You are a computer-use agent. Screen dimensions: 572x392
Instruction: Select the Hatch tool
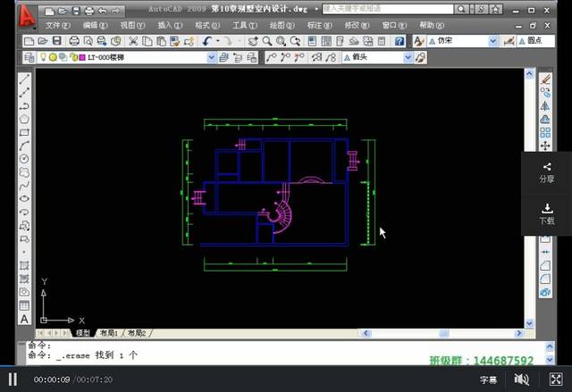(24, 265)
